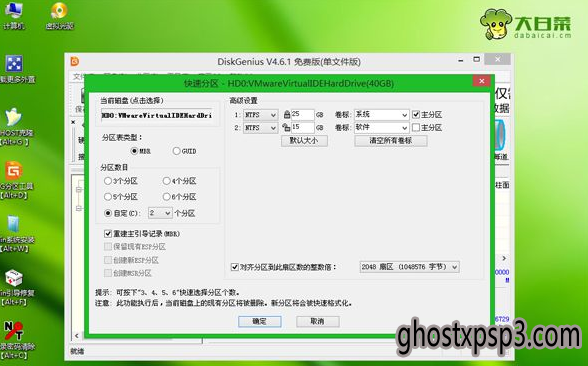Click right scroll arrow in DiskGenius right pane

tap(504, 258)
